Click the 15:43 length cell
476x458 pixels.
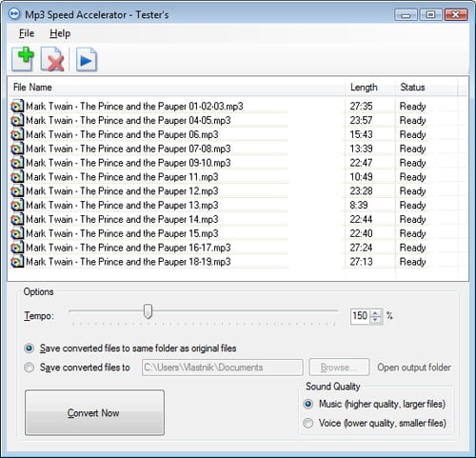[x=361, y=134]
